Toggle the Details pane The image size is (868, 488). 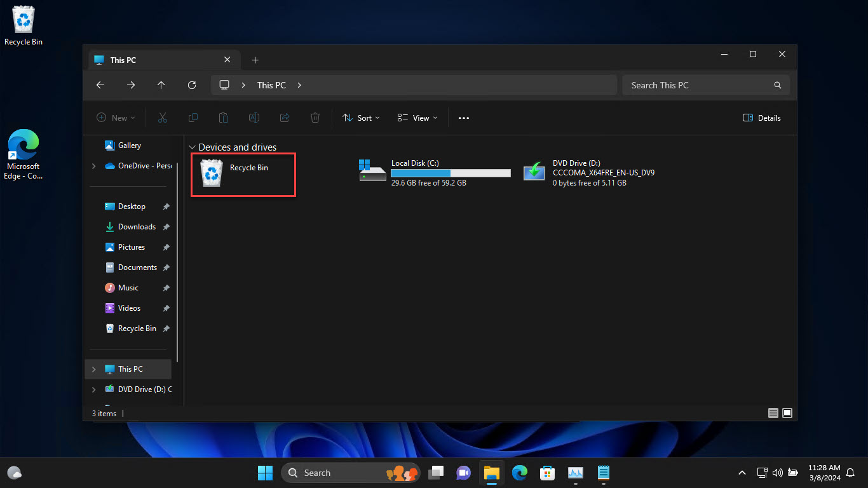pos(761,118)
